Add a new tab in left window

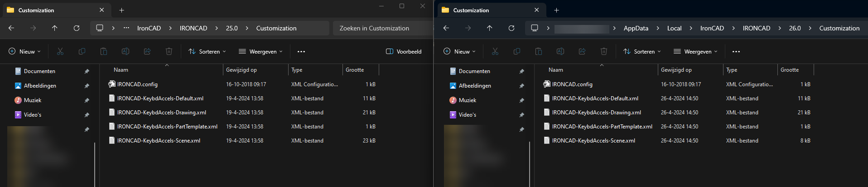[x=122, y=10]
